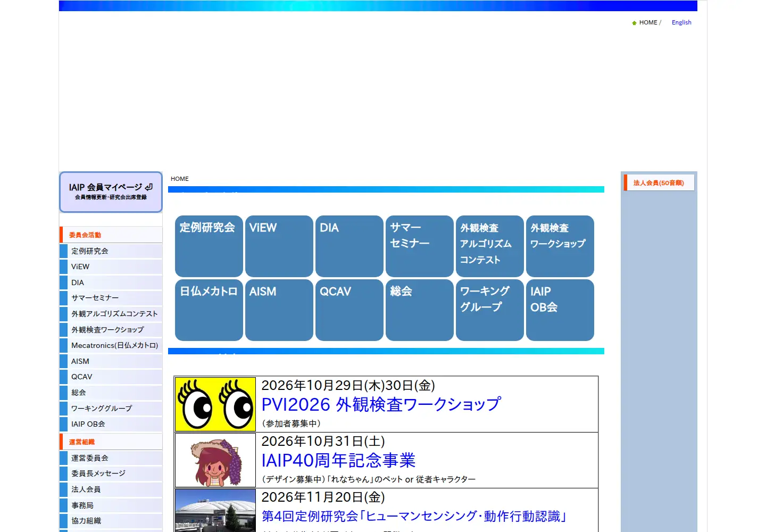Open the AISM blue tile
This screenshot has height=532, width=766.
(x=279, y=310)
